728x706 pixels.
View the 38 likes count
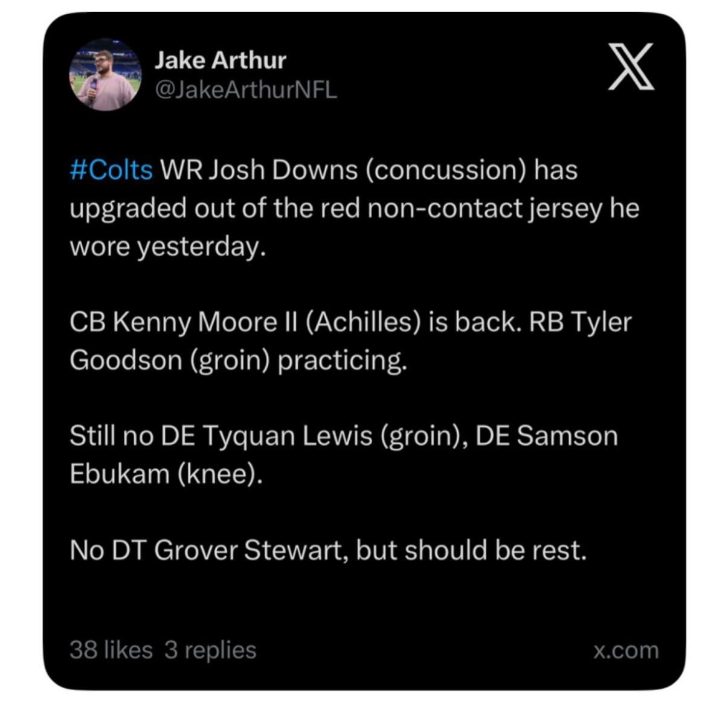(x=111, y=650)
